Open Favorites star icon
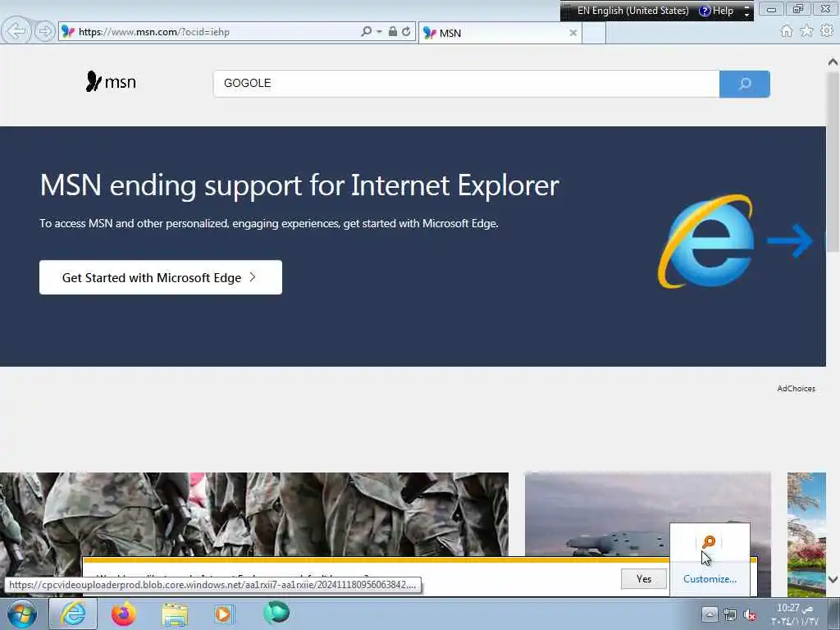Viewport: 840px width, 630px height. point(806,32)
